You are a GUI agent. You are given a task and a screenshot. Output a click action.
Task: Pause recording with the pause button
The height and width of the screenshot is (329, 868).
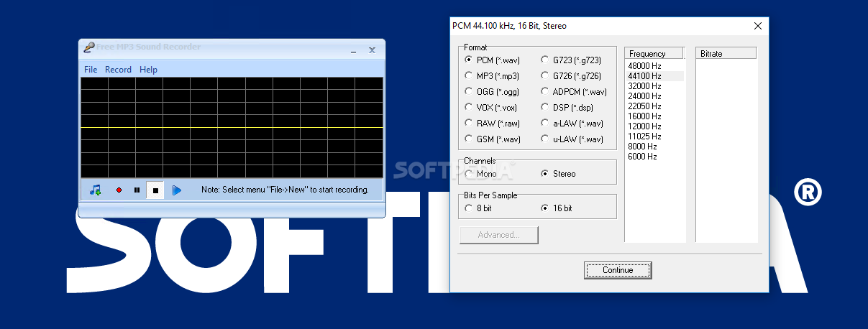pyautogui.click(x=137, y=190)
